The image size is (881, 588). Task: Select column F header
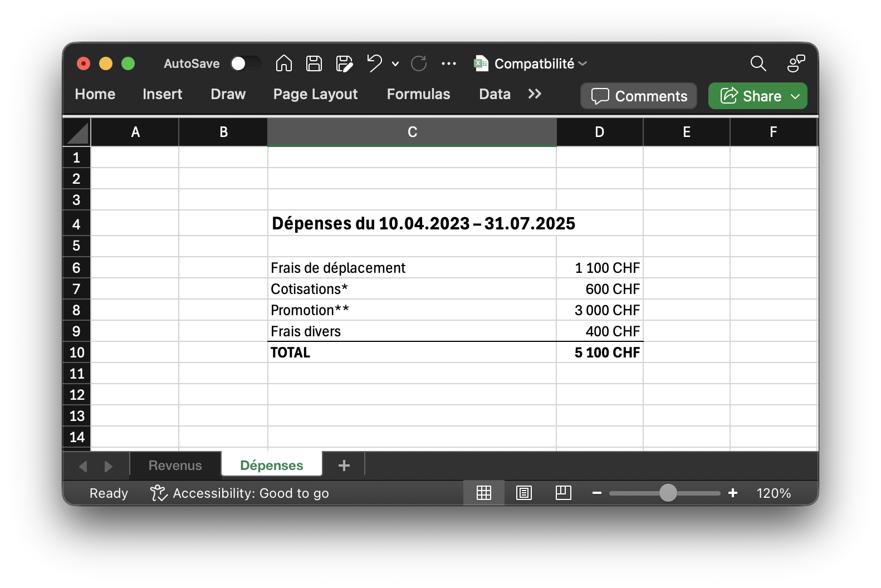coord(773,132)
